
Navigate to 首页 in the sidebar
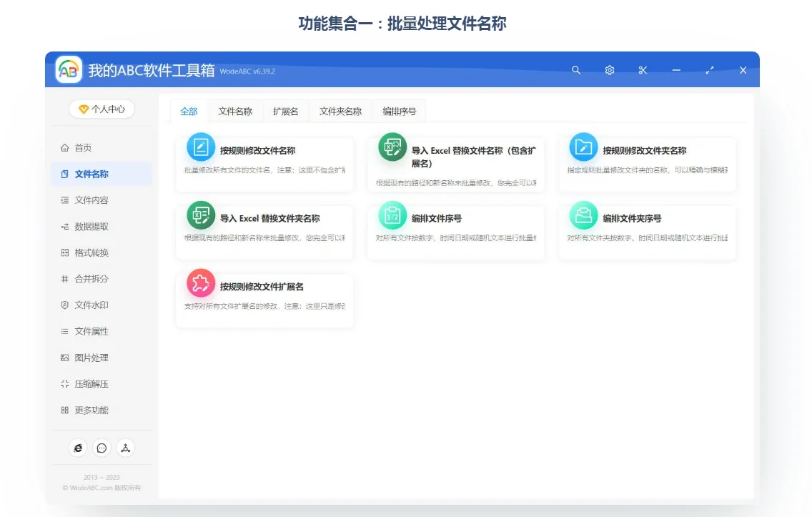[86, 147]
